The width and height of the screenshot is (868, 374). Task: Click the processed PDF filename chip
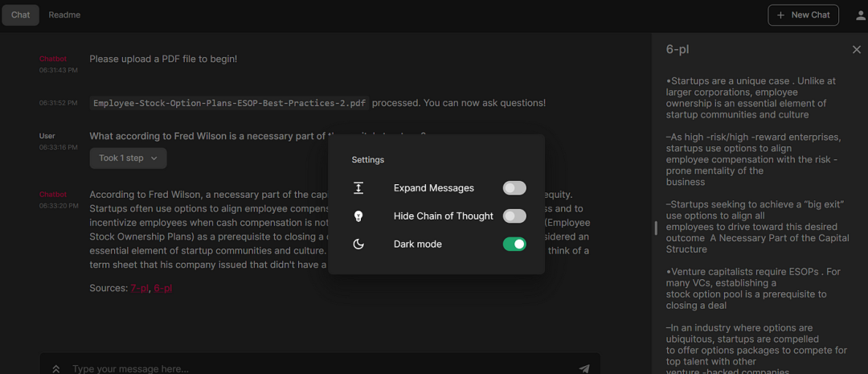229,103
